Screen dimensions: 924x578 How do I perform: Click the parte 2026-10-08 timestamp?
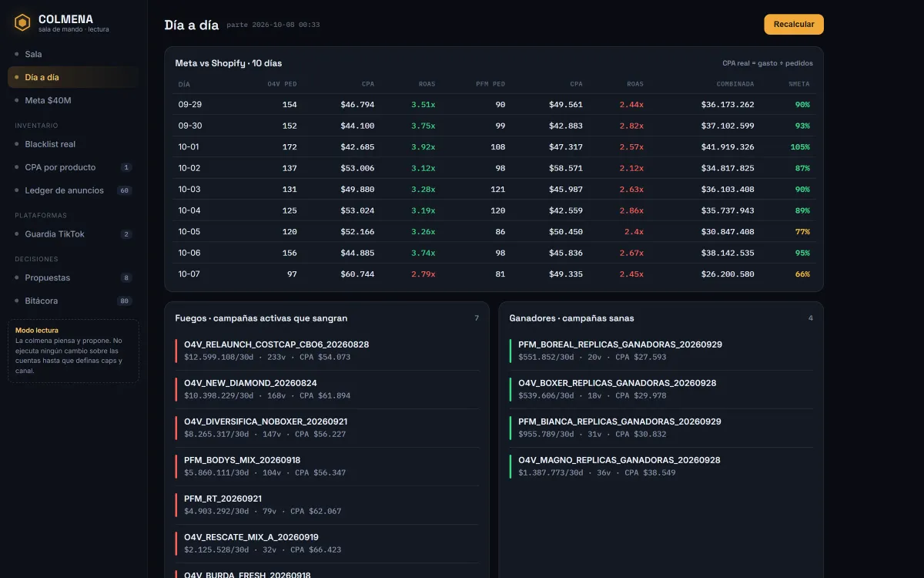273,25
